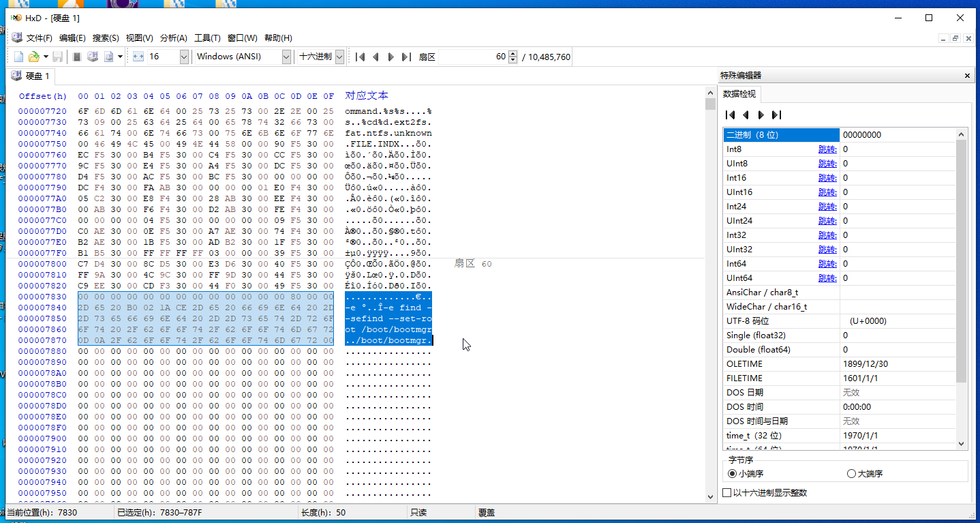
Task: Click the New file toolbar icon
Action: [x=18, y=57]
